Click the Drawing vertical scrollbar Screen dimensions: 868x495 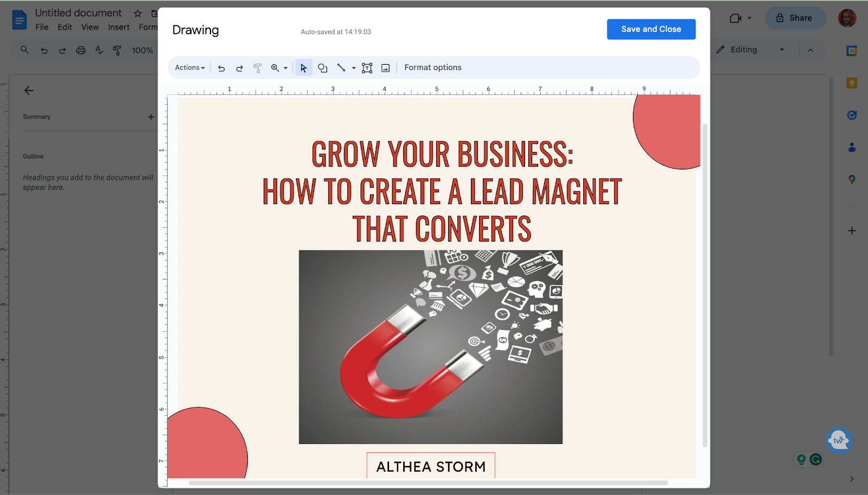(x=705, y=285)
